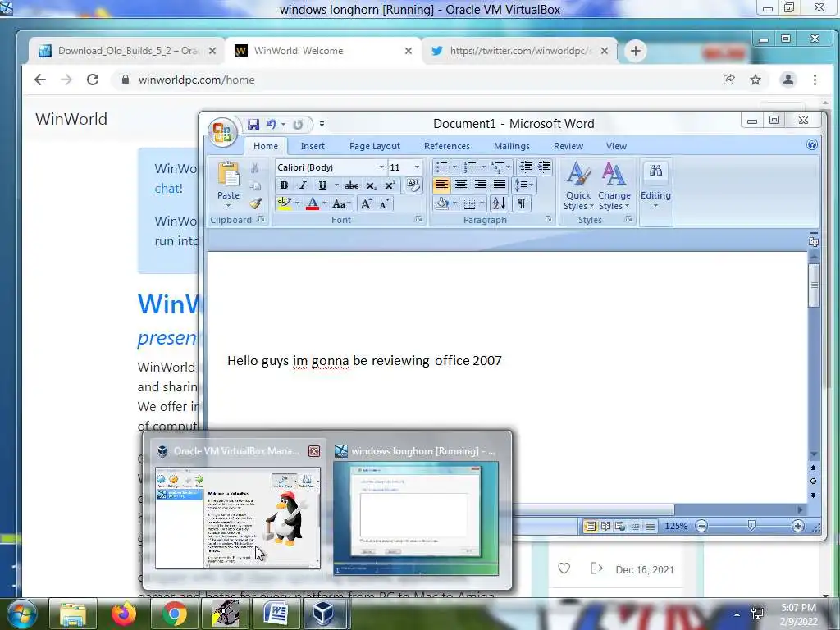Screen dimensions: 840x630
Task: Switch to Download_Old_Builds Chrome tab
Action: (x=126, y=51)
